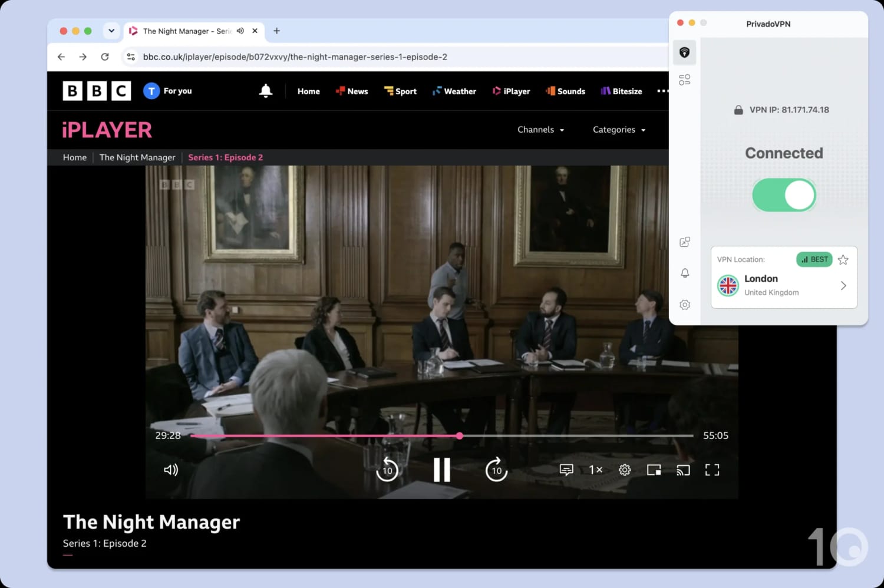This screenshot has width=884, height=588.
Task: Skip forward 10 seconds
Action: coord(496,470)
